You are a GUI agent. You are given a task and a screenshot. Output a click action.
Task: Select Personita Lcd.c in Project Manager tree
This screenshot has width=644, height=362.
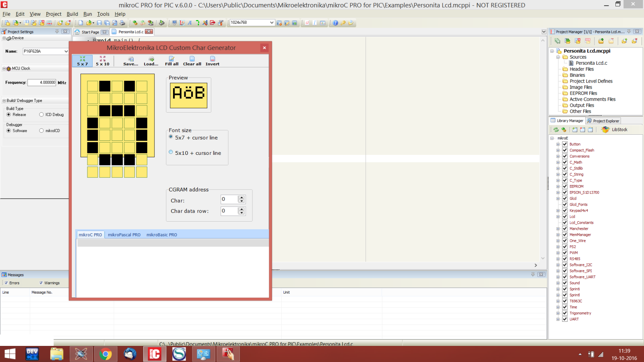pos(591,63)
